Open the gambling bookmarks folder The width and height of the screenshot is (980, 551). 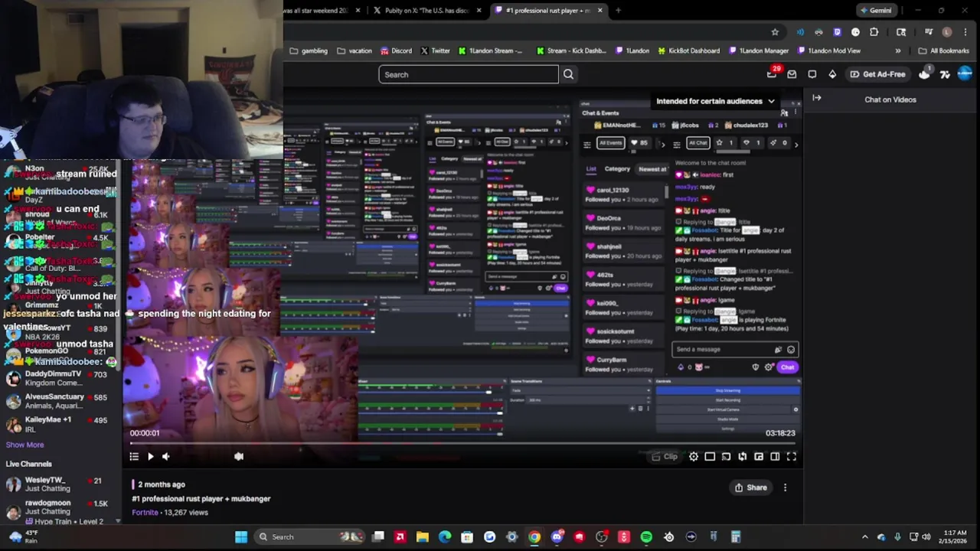point(309,51)
